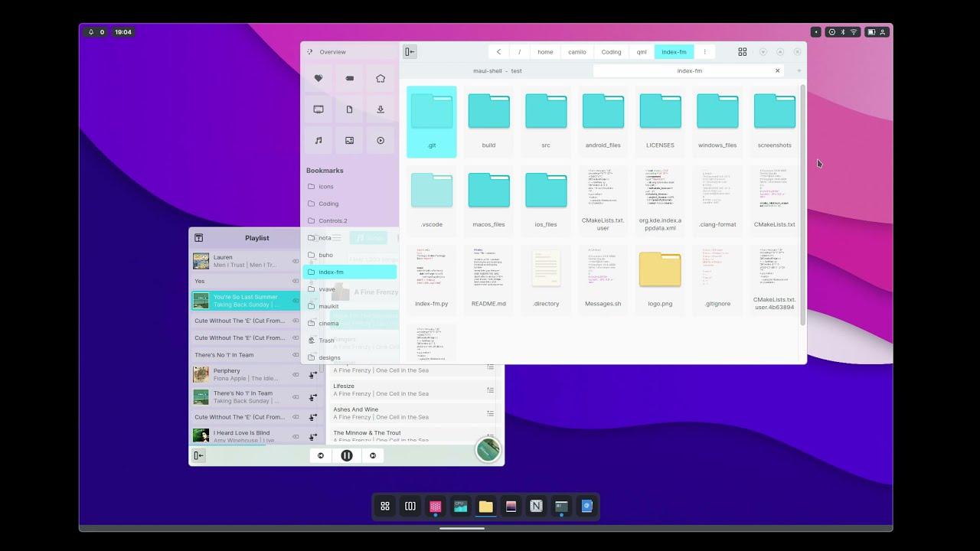Open Pictures quick place icon
This screenshot has width=980, height=551.
(349, 141)
